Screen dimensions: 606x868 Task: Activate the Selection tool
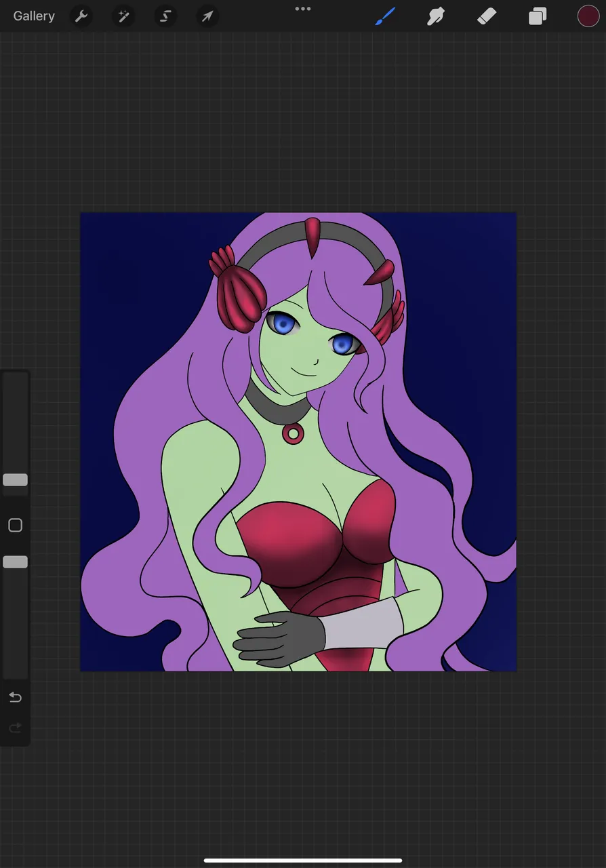click(165, 16)
